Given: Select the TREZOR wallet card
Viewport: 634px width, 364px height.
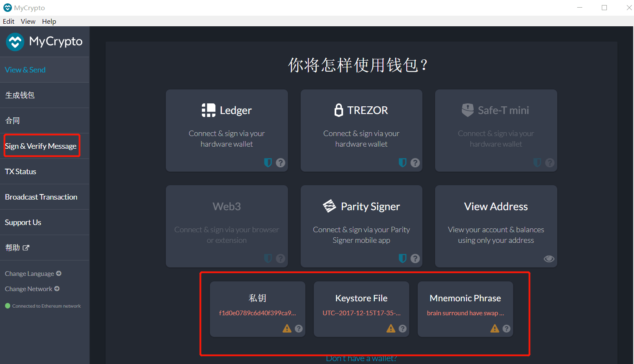Looking at the screenshot, I should (x=361, y=131).
